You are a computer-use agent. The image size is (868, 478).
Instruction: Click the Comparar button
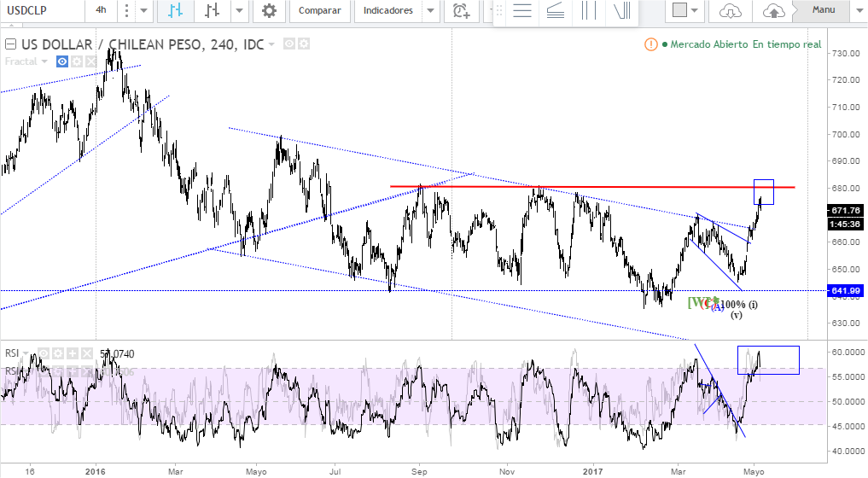pos(320,11)
